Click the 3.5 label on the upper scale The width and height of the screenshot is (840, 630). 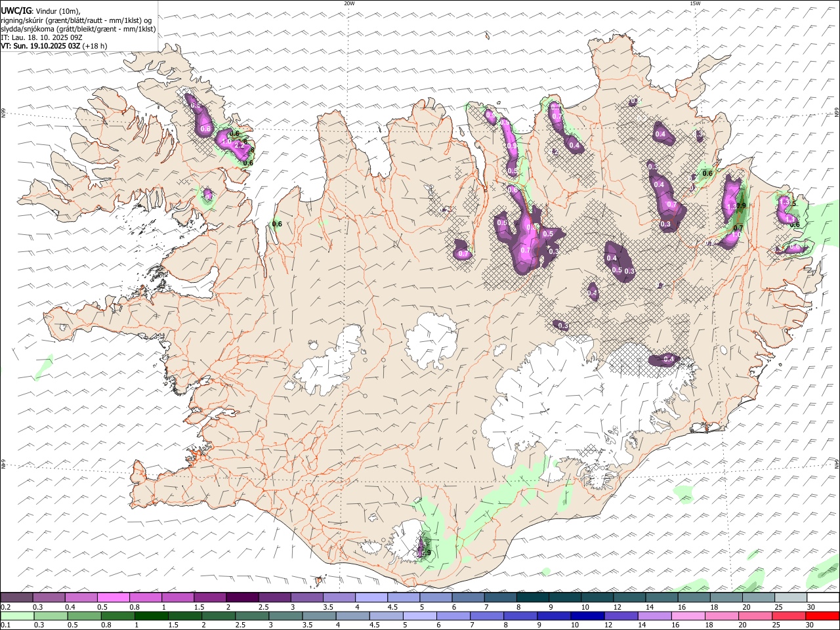328,607
